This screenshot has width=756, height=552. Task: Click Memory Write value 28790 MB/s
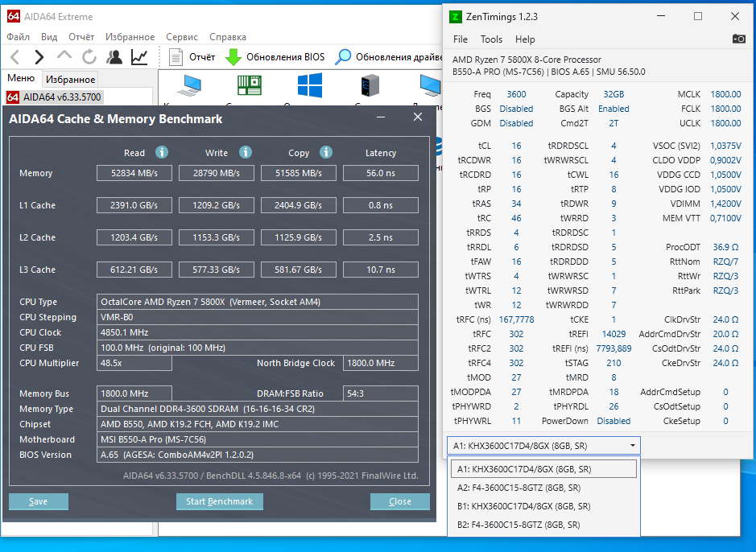click(x=217, y=173)
